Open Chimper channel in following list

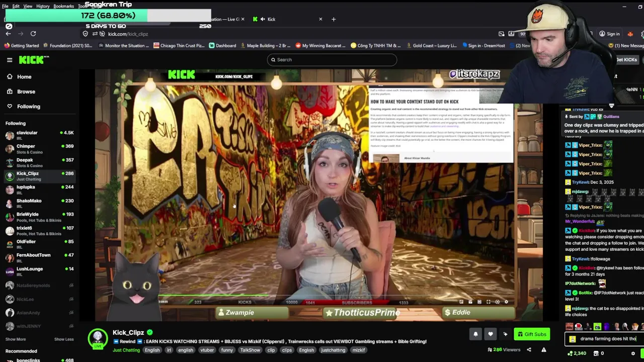39,149
